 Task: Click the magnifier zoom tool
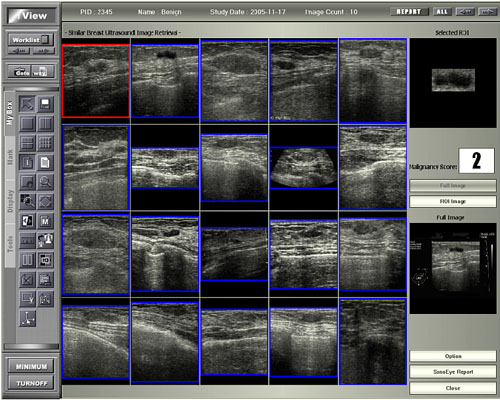[45, 182]
